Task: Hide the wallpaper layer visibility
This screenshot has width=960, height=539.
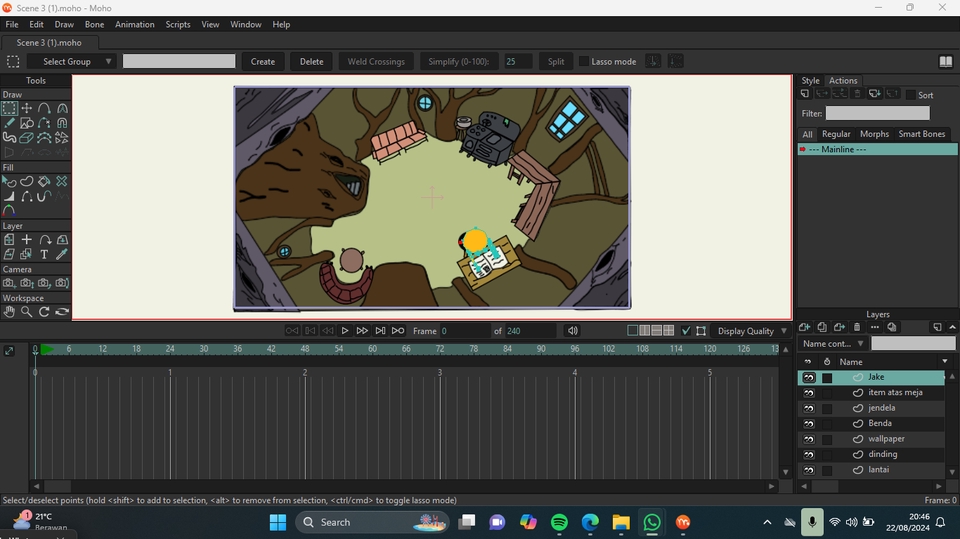Action: click(x=808, y=439)
